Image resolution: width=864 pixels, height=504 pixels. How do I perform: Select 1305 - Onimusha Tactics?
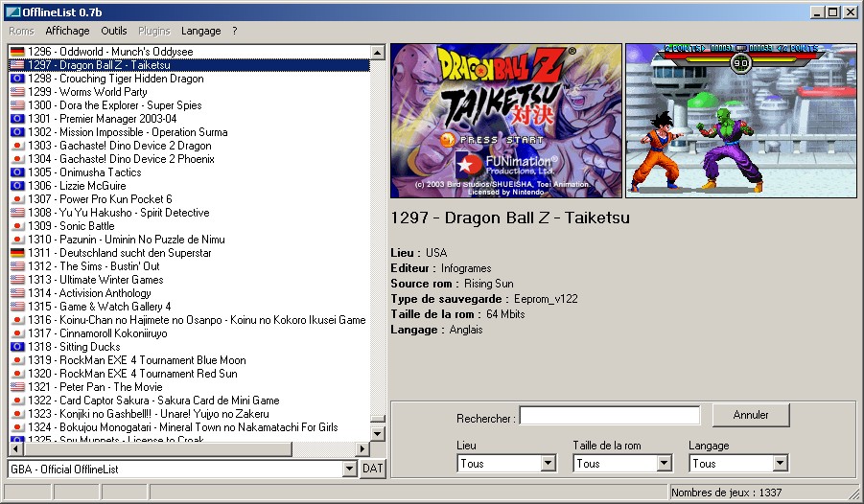pyautogui.click(x=84, y=172)
